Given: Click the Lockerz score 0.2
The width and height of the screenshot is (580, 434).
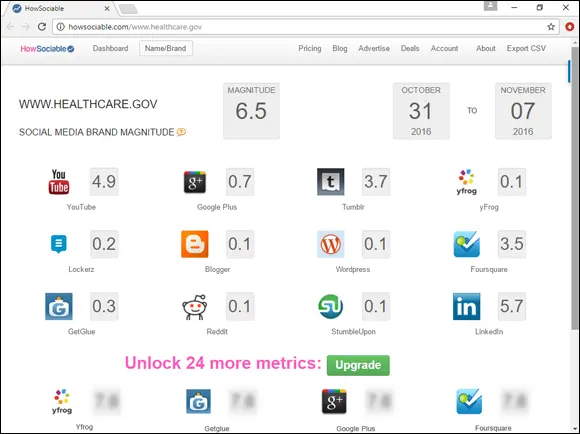Looking at the screenshot, I should [x=104, y=244].
